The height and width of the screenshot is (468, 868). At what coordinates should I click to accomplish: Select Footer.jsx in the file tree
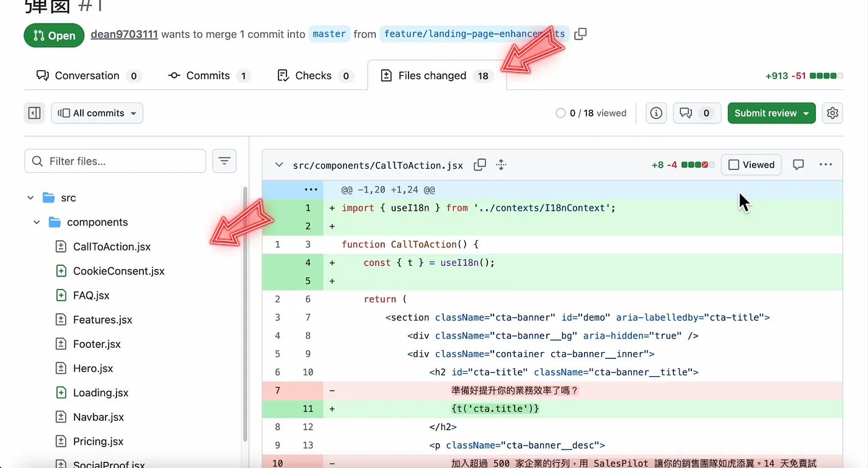pos(97,344)
